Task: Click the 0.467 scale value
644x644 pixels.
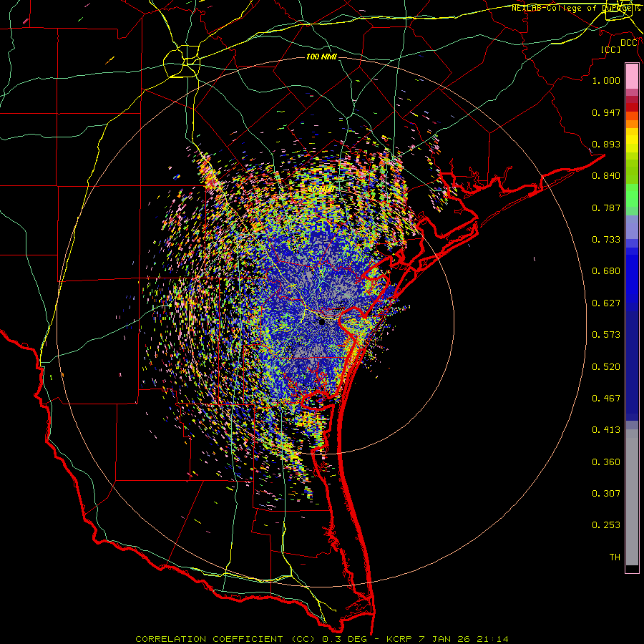Action: (606, 399)
